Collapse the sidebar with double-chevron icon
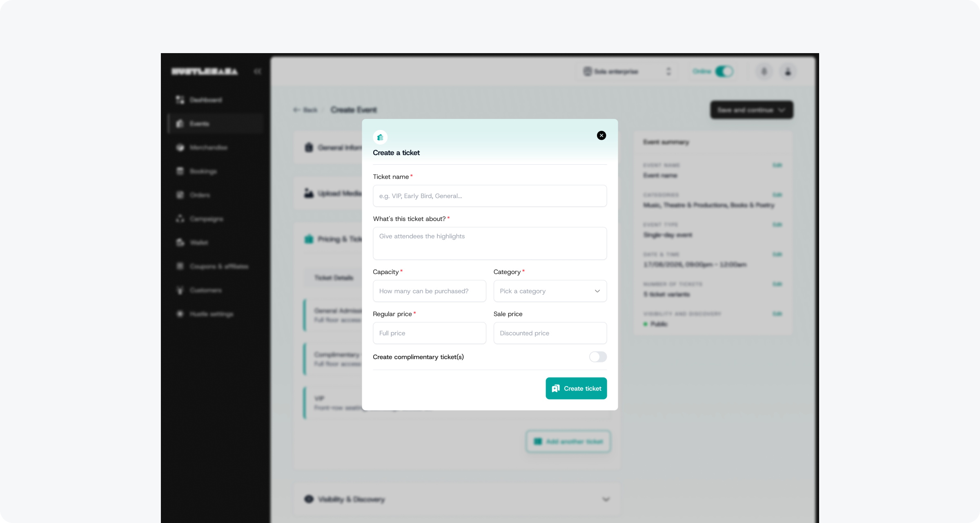 tap(257, 72)
